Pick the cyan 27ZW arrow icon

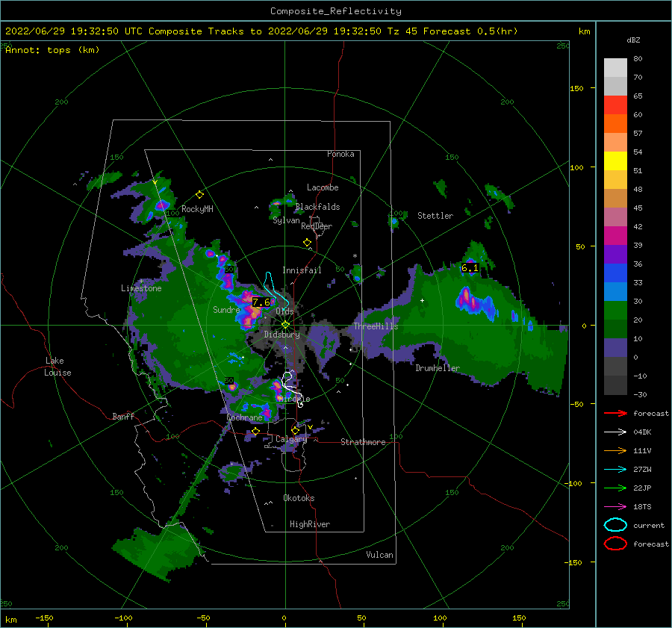pyautogui.click(x=615, y=470)
